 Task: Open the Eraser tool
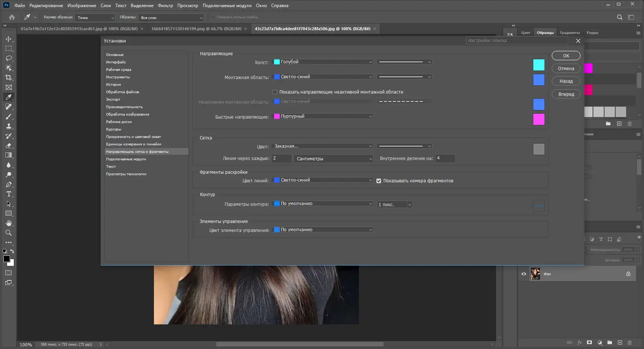point(9,146)
